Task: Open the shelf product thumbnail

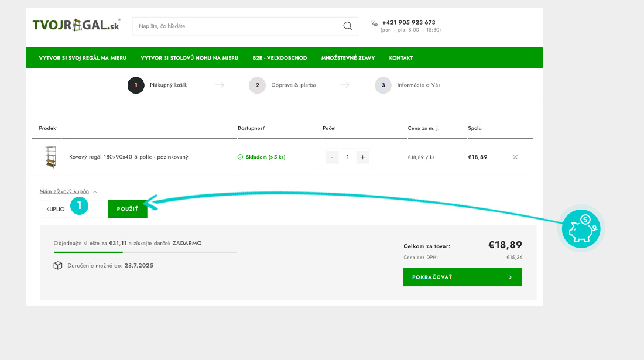Action: pyautogui.click(x=50, y=157)
